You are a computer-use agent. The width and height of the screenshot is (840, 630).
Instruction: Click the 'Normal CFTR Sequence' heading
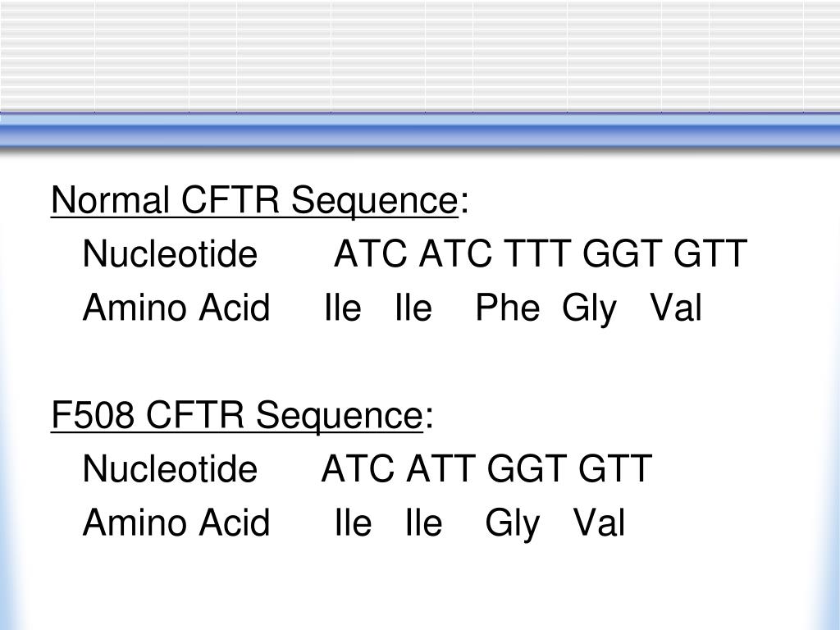[254, 200]
